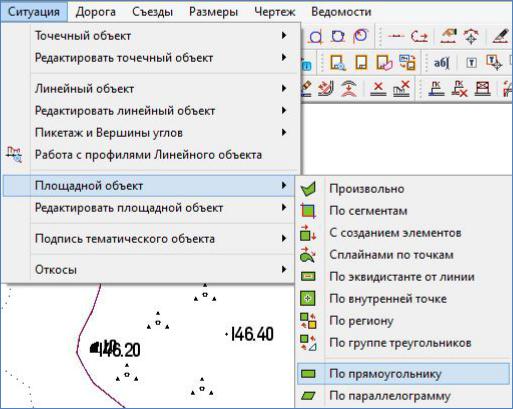
Task: Click the circle with orange arc tool
Action: coord(360,36)
